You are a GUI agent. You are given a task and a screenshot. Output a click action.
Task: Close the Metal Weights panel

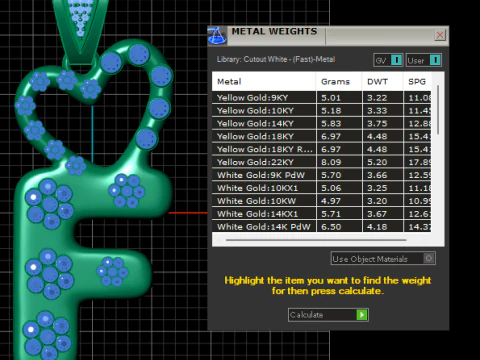[x=440, y=35]
